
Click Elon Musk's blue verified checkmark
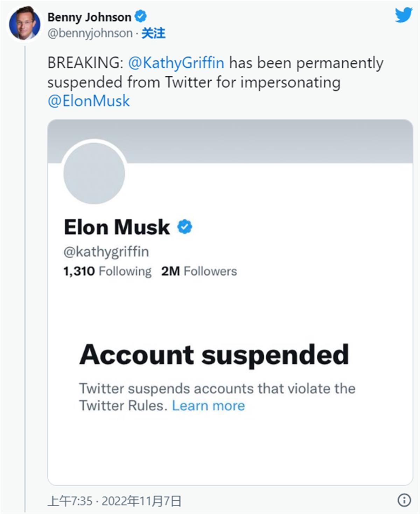[184, 227]
